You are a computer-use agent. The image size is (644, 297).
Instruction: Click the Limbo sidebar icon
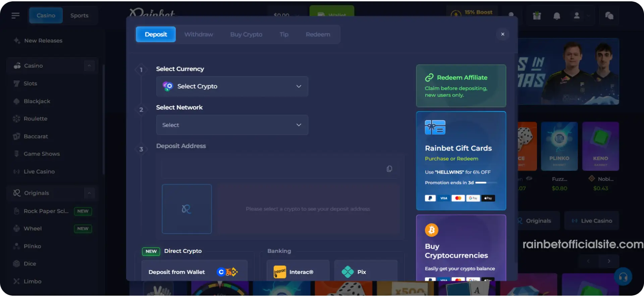click(16, 282)
